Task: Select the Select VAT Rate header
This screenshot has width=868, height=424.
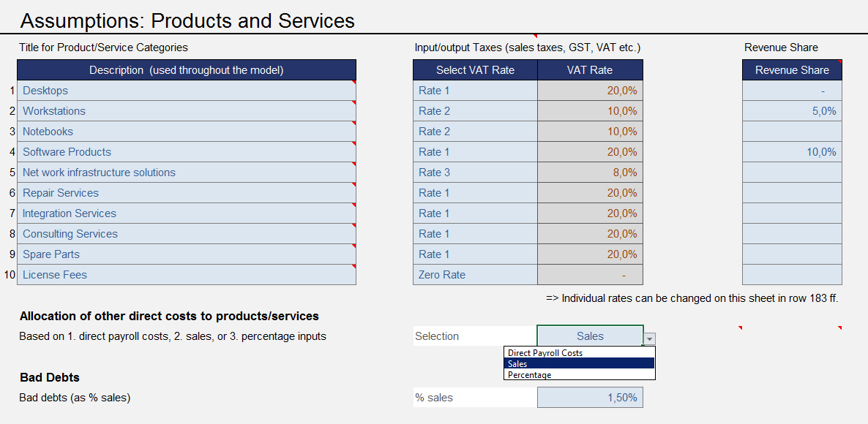Action: pos(475,70)
